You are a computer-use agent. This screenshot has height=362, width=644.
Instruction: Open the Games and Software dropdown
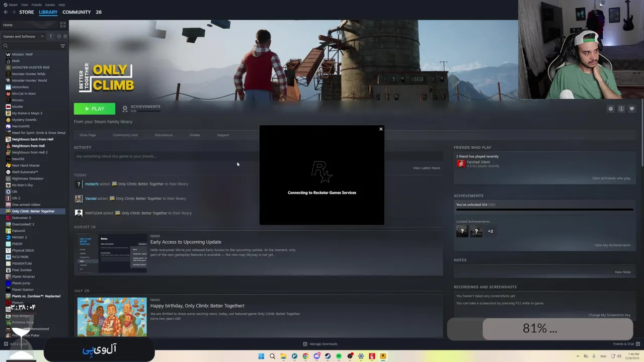[x=23, y=36]
